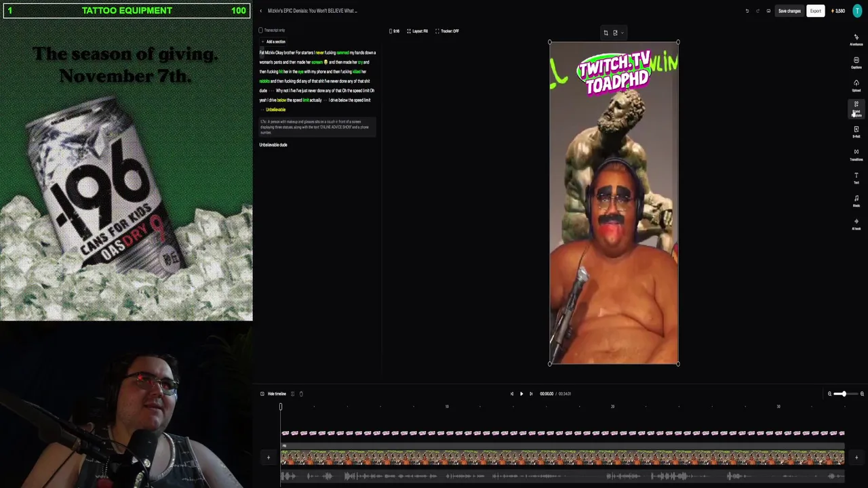
Task: Click TATTOO EQUIPMENT header in stream overlay
Action: pyautogui.click(x=127, y=11)
